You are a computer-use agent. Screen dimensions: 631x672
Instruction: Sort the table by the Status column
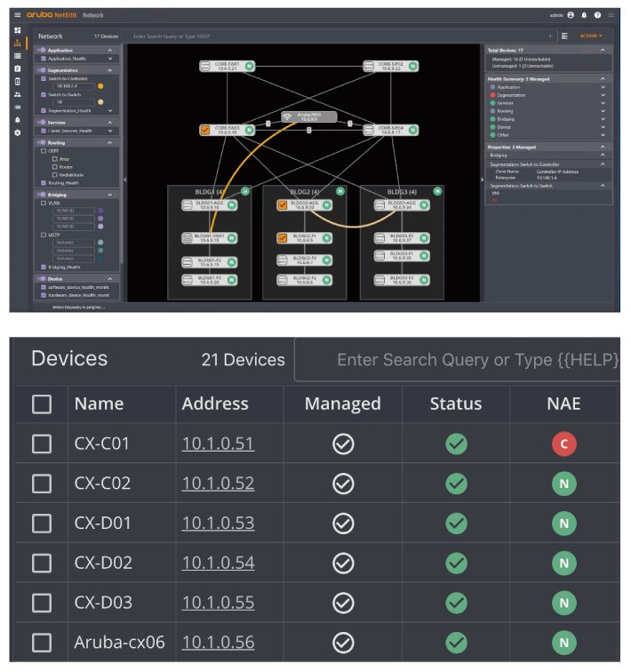point(456,404)
